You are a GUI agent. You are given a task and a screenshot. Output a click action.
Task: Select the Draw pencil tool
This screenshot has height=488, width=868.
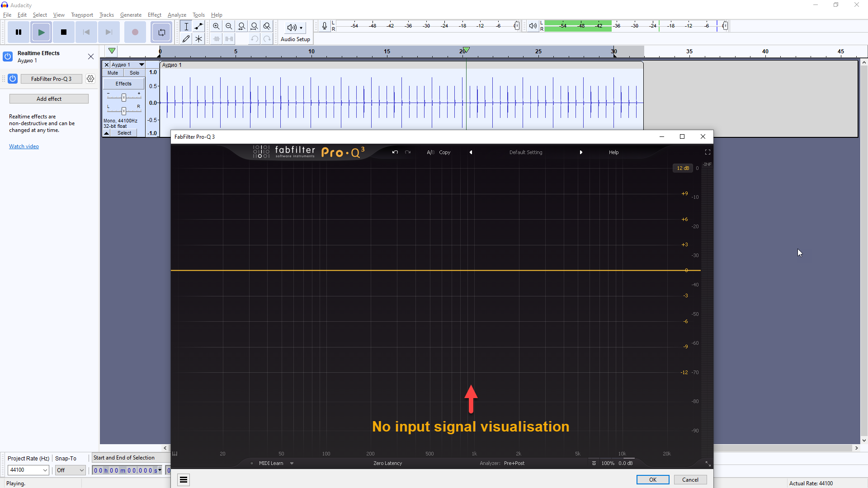186,39
